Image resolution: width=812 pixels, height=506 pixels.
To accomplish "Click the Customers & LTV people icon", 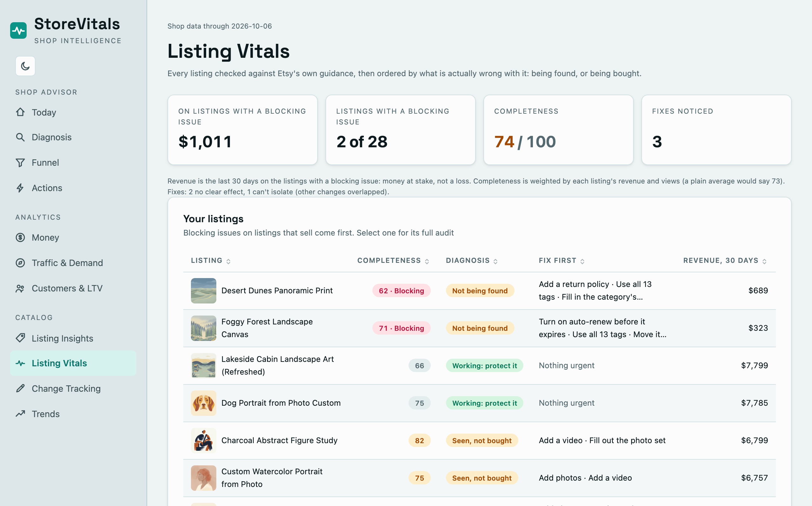I will pos(20,289).
